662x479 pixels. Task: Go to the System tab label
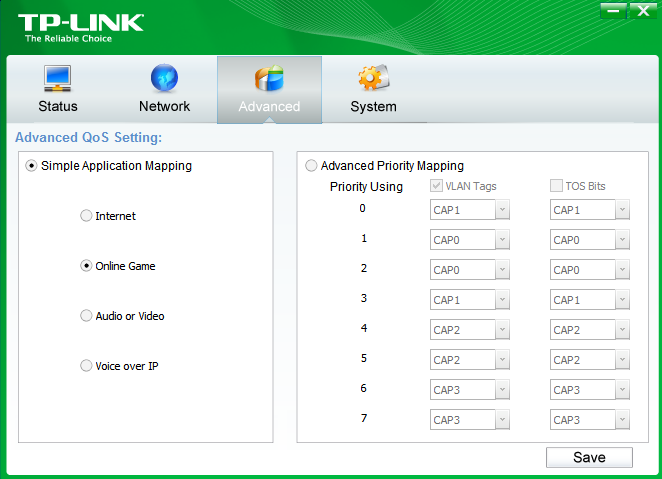(373, 106)
